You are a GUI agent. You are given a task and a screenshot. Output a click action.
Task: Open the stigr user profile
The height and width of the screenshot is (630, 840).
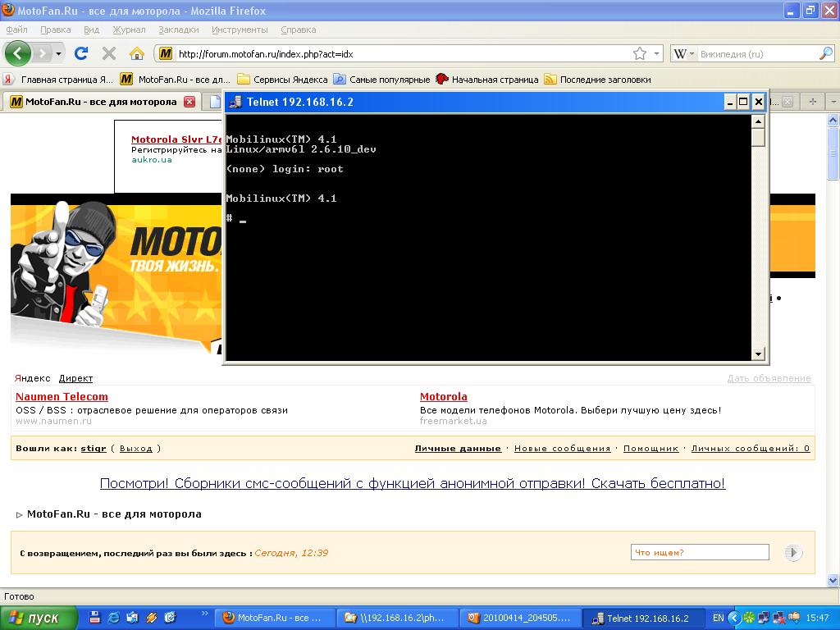click(94, 449)
